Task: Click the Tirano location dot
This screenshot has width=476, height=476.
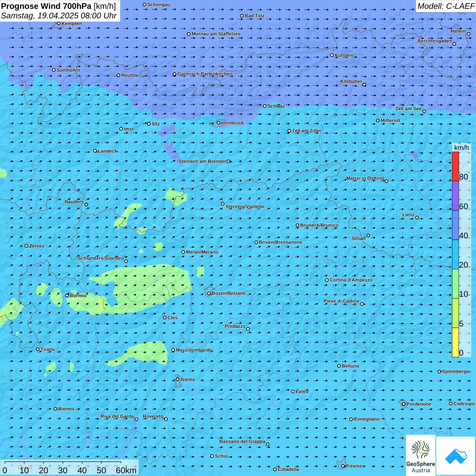Action: point(38,349)
